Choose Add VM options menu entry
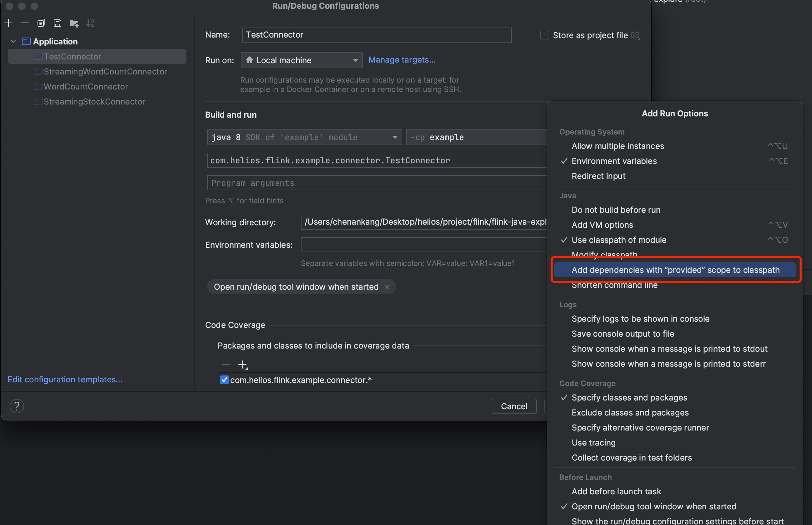The width and height of the screenshot is (812, 525). [x=602, y=225]
